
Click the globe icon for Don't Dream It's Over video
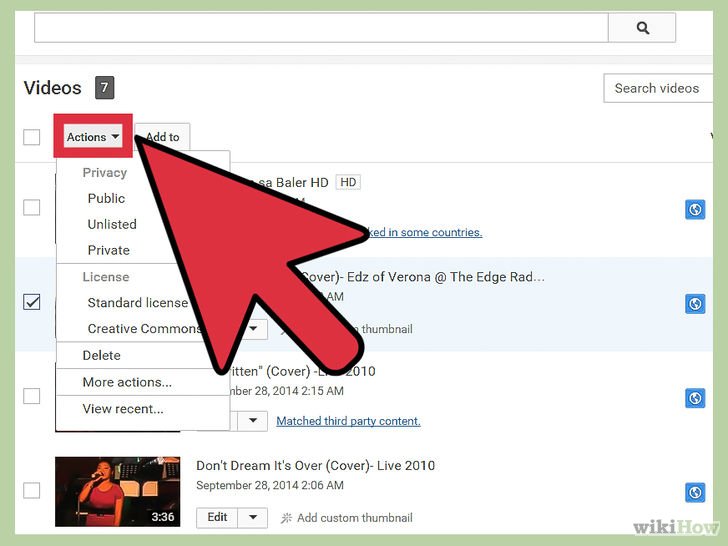point(695,492)
